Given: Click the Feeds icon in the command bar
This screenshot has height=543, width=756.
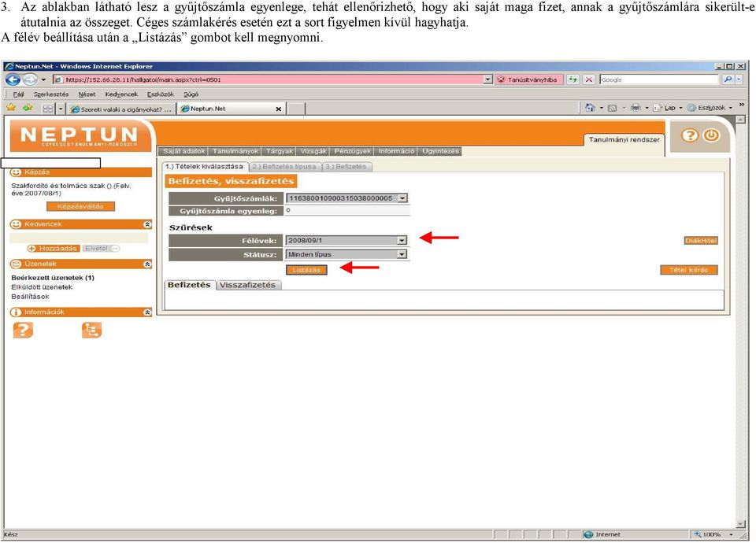Looking at the screenshot, I should tap(613, 108).
